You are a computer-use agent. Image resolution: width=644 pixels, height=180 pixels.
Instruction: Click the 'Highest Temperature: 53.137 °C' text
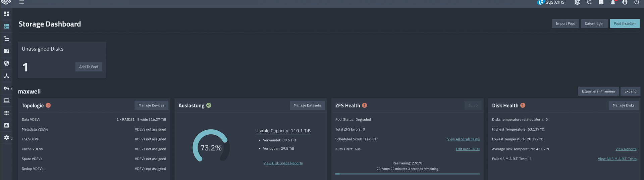coord(518,129)
